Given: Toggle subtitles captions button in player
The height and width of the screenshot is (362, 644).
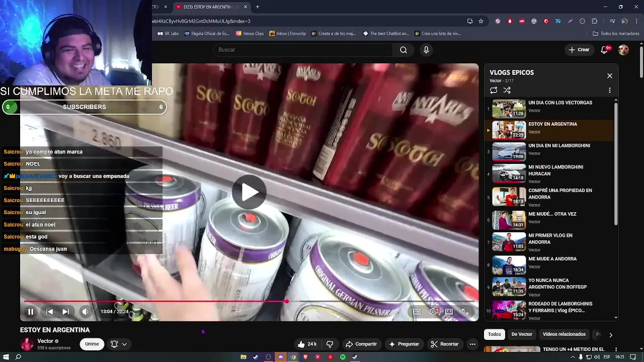Looking at the screenshot, I should tap(417, 312).
